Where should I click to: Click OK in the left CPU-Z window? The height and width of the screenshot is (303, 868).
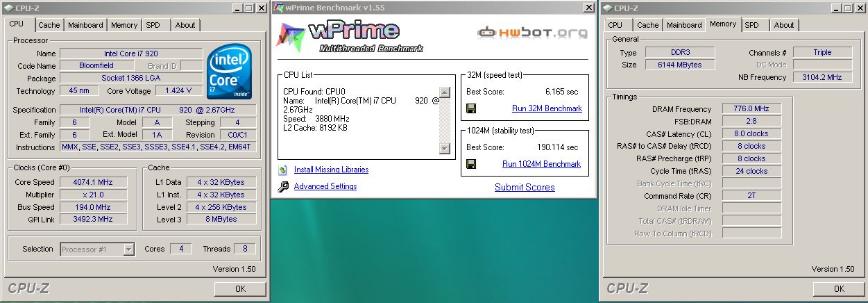point(240,289)
